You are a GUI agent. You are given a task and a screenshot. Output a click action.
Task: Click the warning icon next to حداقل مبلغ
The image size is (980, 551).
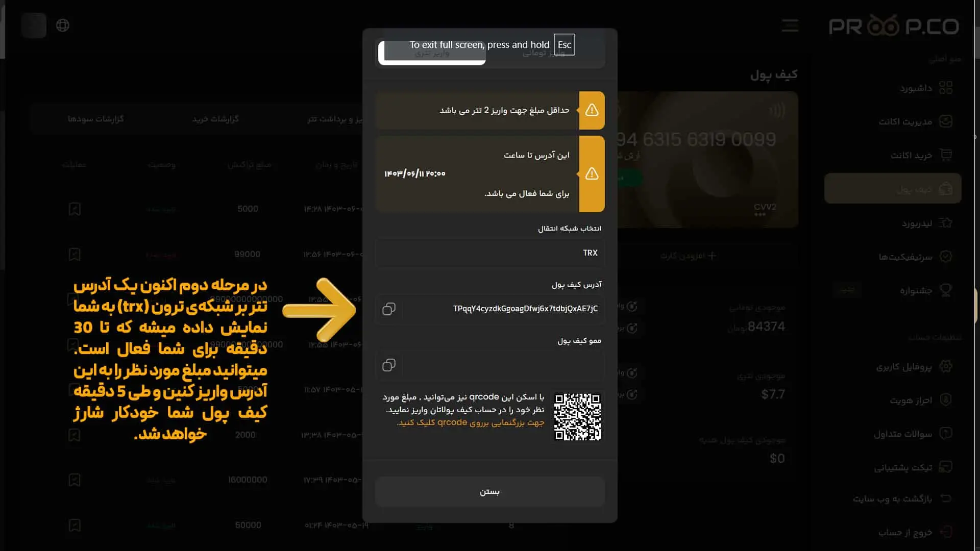pyautogui.click(x=591, y=110)
